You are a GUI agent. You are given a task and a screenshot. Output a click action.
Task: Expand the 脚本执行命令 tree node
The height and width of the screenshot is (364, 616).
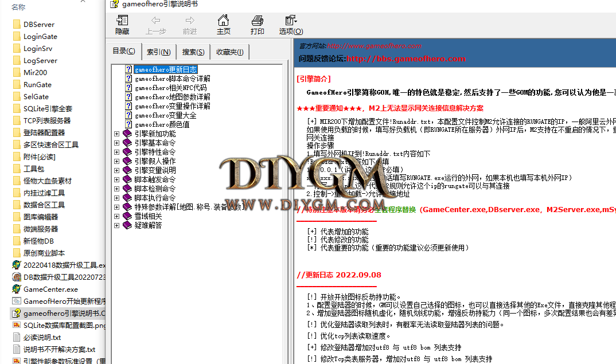pos(116,198)
